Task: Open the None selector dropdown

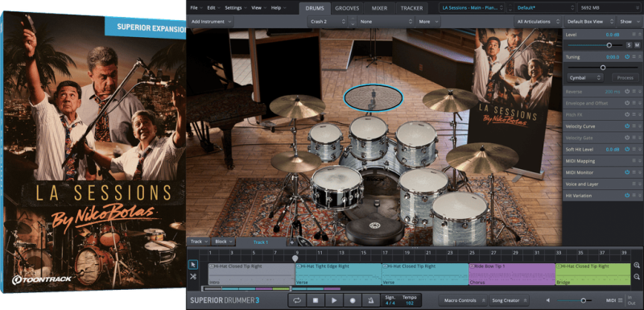Action: 386,22
